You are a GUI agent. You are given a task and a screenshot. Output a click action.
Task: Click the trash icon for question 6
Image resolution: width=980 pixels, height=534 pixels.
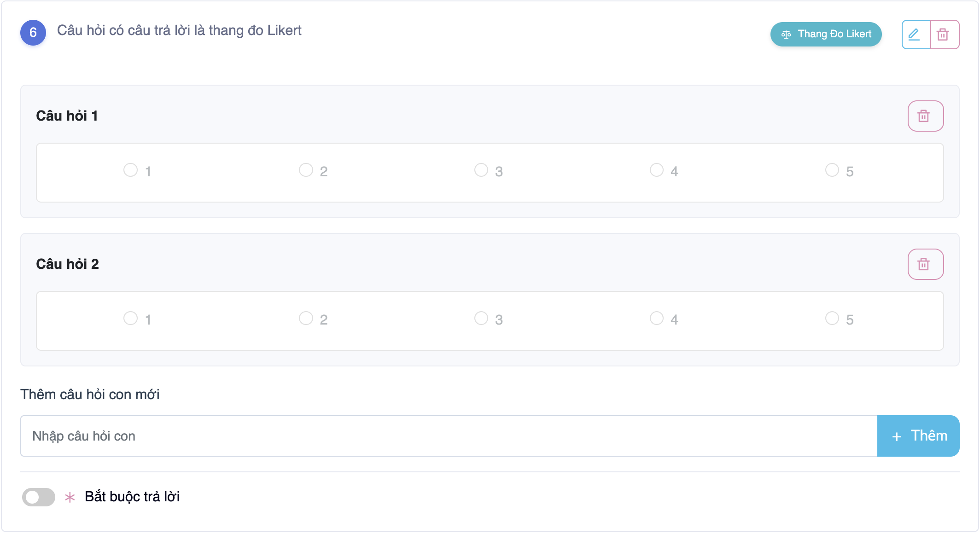944,35
